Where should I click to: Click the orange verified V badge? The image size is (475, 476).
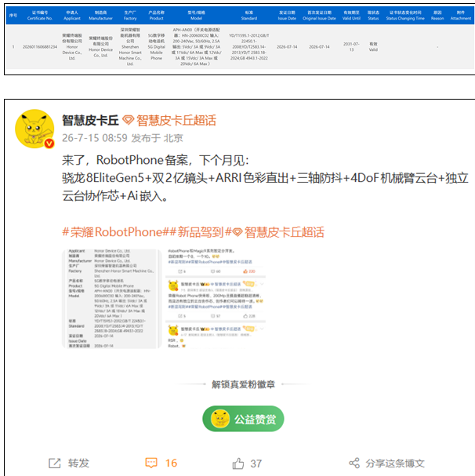[49, 144]
